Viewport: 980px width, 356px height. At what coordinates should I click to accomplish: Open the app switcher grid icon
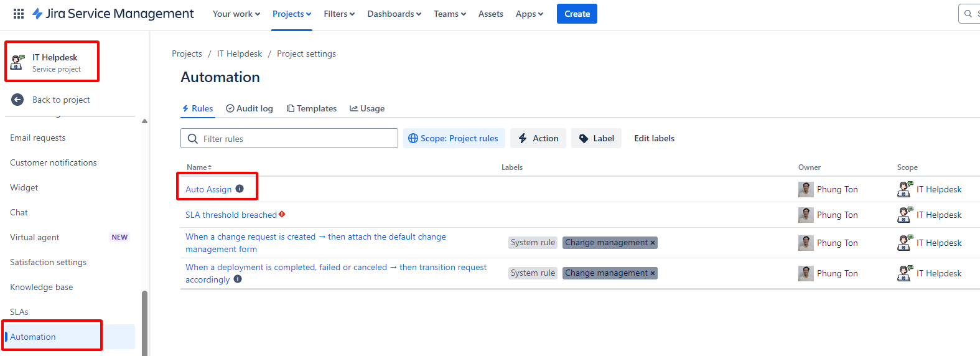19,14
